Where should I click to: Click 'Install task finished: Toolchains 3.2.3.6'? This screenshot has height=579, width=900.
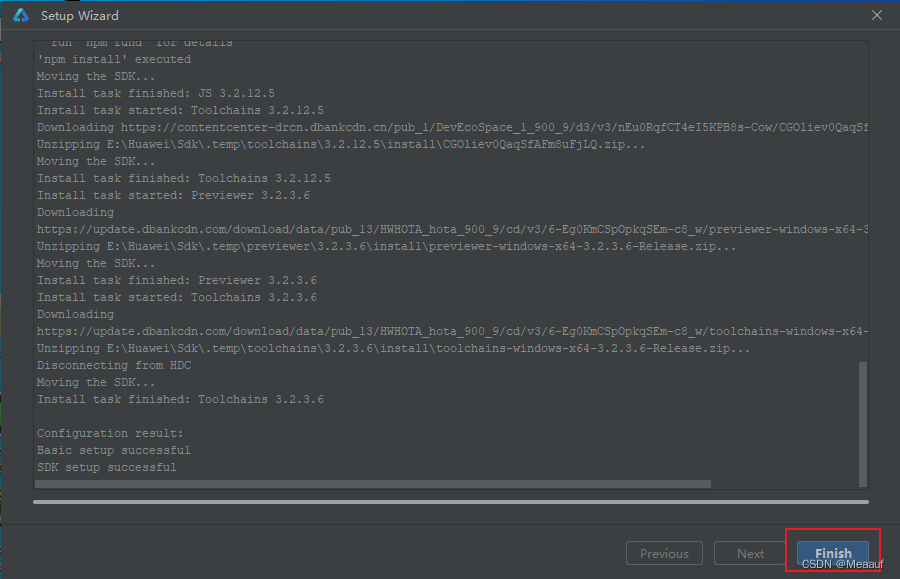coord(180,399)
